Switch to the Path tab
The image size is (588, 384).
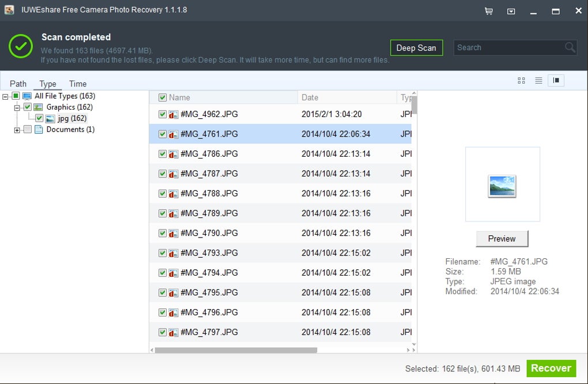[x=18, y=84]
